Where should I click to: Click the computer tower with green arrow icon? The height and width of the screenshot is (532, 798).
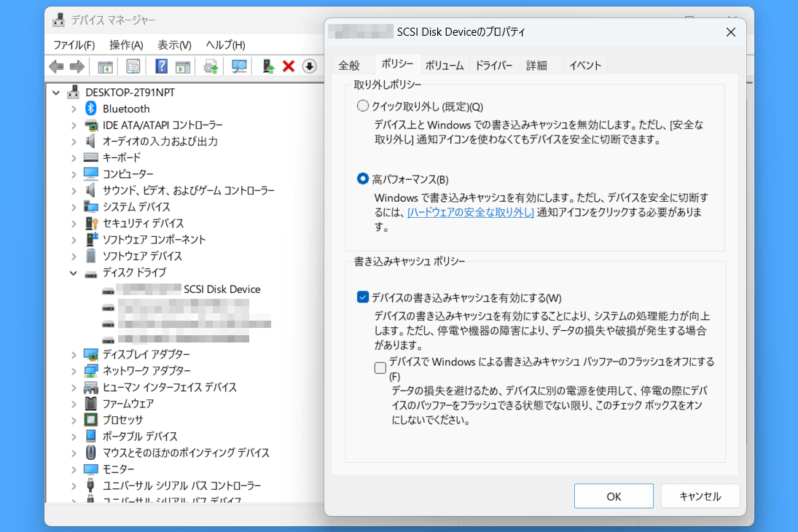pos(267,66)
